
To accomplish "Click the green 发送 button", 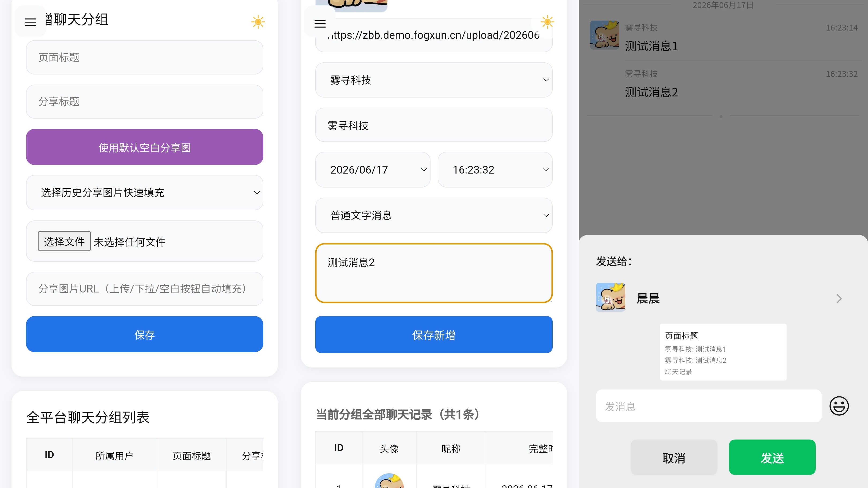I will coord(772,457).
